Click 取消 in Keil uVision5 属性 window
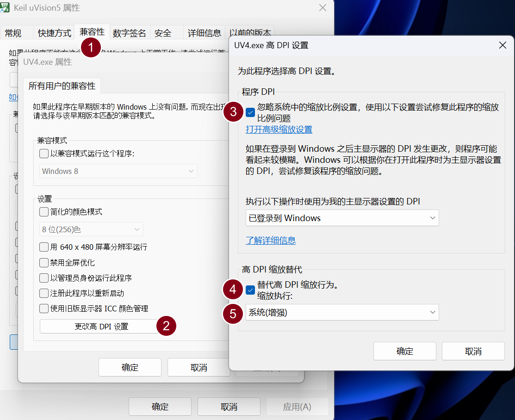The height and width of the screenshot is (420, 515). coord(229,407)
